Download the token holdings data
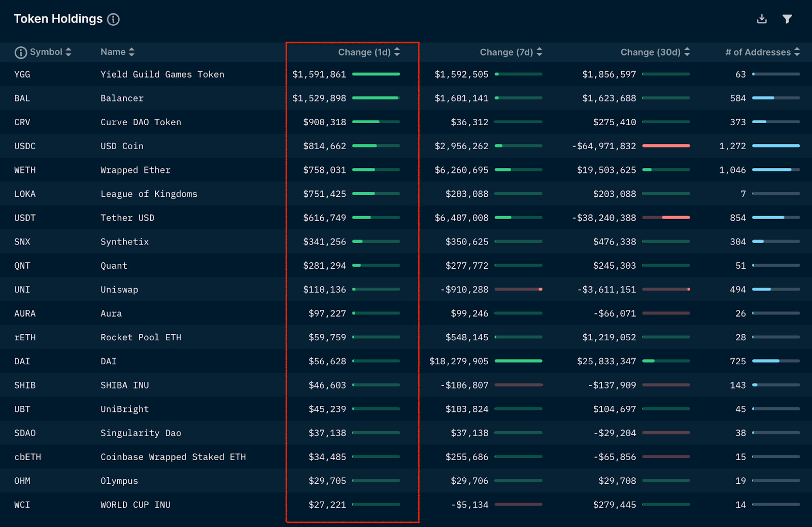This screenshot has width=812, height=527. (x=762, y=19)
